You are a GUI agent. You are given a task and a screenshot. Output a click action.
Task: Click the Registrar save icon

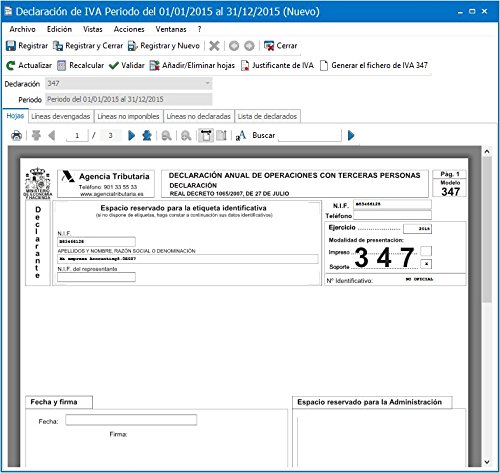(x=11, y=46)
